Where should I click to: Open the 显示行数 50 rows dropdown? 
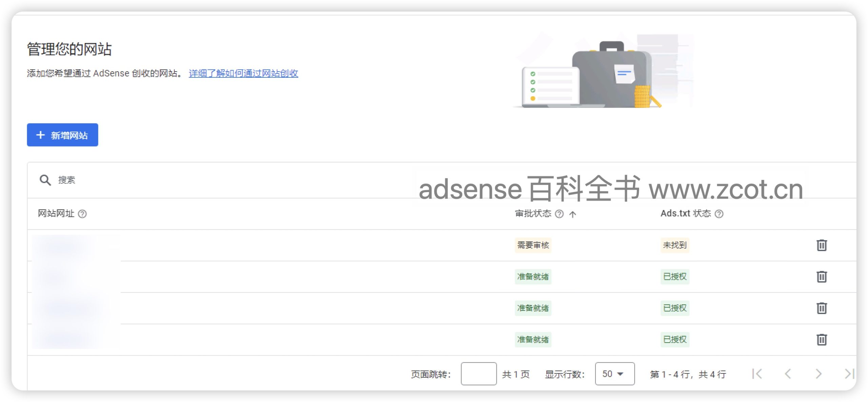pos(615,374)
